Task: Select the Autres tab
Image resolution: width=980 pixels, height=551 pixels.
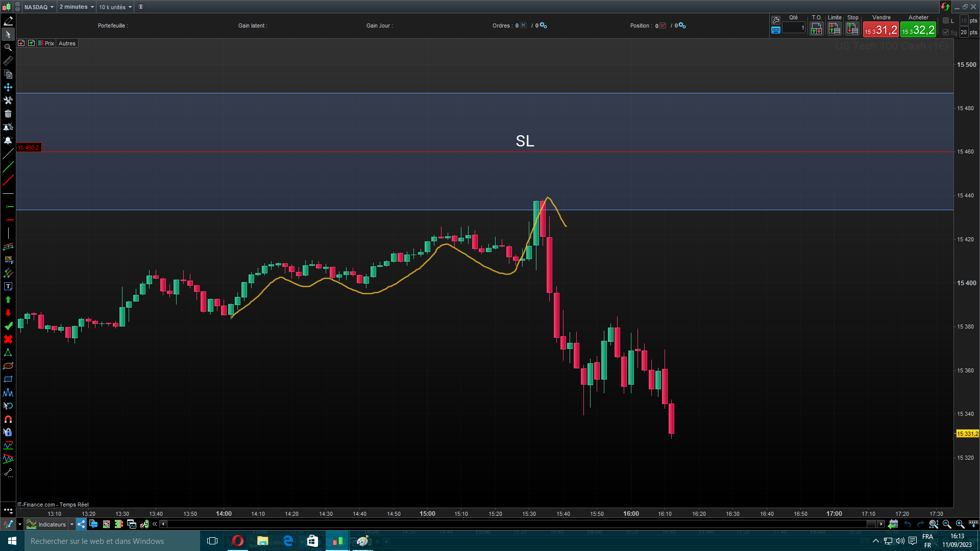Action: pos(67,43)
